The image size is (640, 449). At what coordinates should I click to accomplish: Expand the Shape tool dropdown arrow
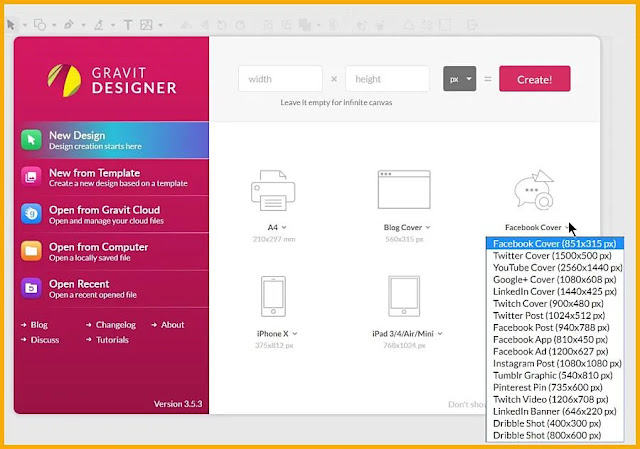54,25
